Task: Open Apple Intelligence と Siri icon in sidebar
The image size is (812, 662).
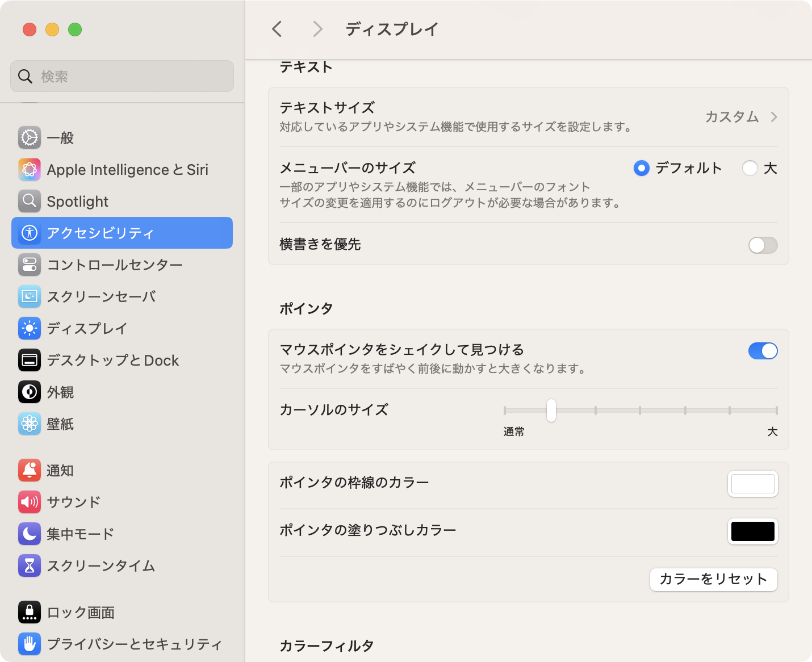Action: pos(30,169)
